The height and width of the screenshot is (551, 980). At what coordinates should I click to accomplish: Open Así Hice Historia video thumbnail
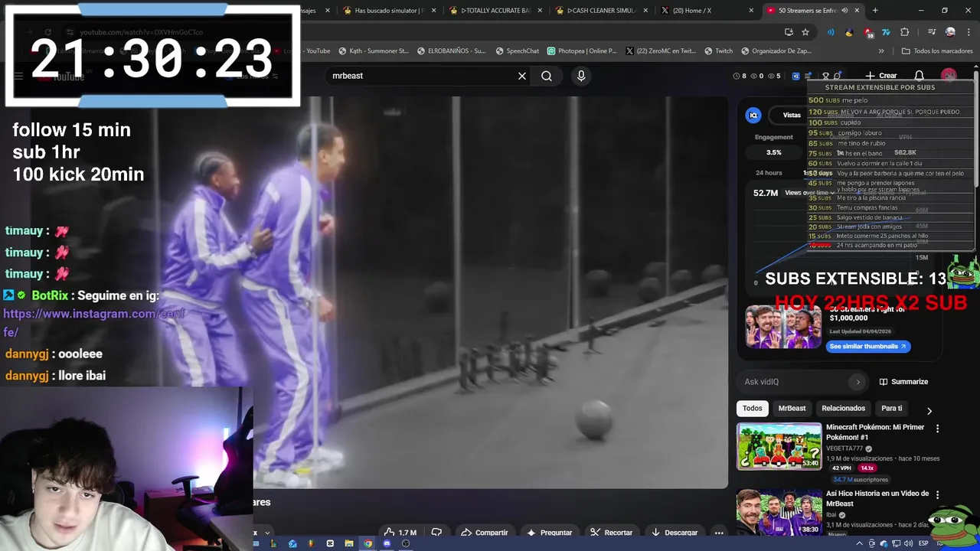(x=779, y=511)
